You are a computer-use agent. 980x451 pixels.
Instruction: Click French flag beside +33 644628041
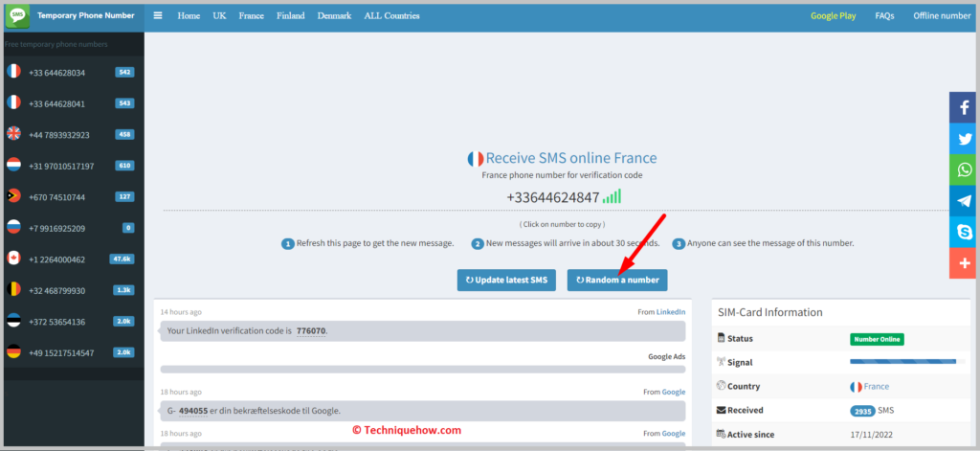tap(13, 102)
